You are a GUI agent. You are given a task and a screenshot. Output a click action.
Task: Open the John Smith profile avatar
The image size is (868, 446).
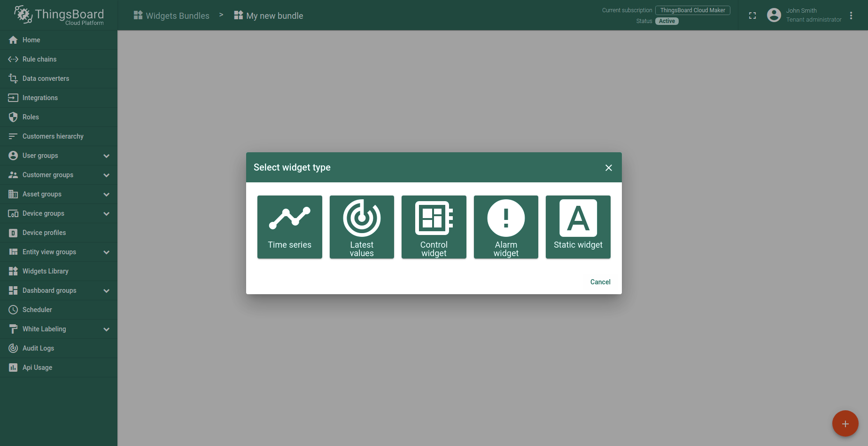point(774,15)
